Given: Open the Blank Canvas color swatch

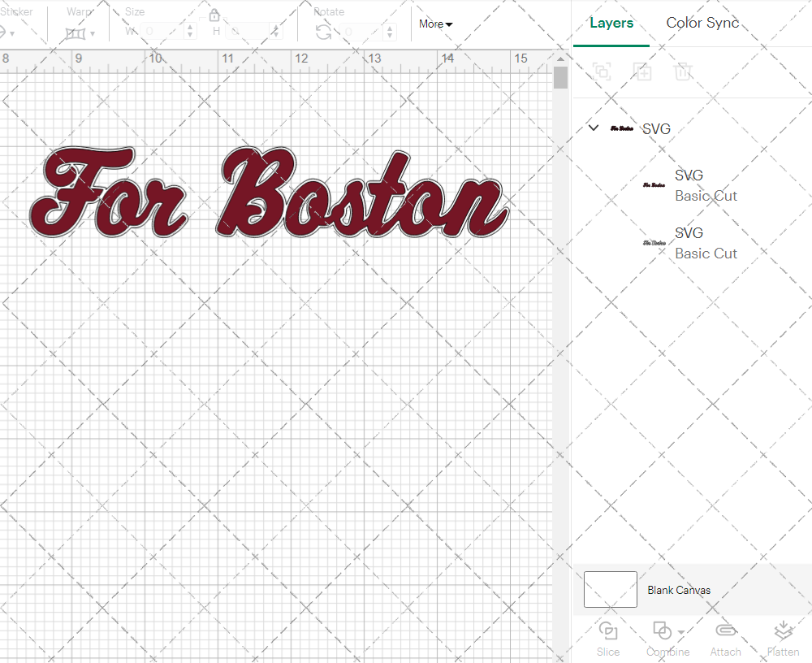Looking at the screenshot, I should click(x=610, y=590).
